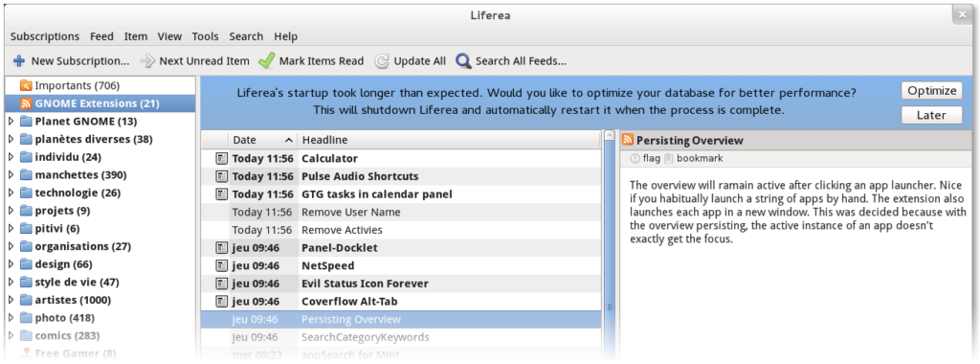Expand the projets folder
Image resolution: width=980 pixels, height=364 pixels.
pyautogui.click(x=11, y=211)
